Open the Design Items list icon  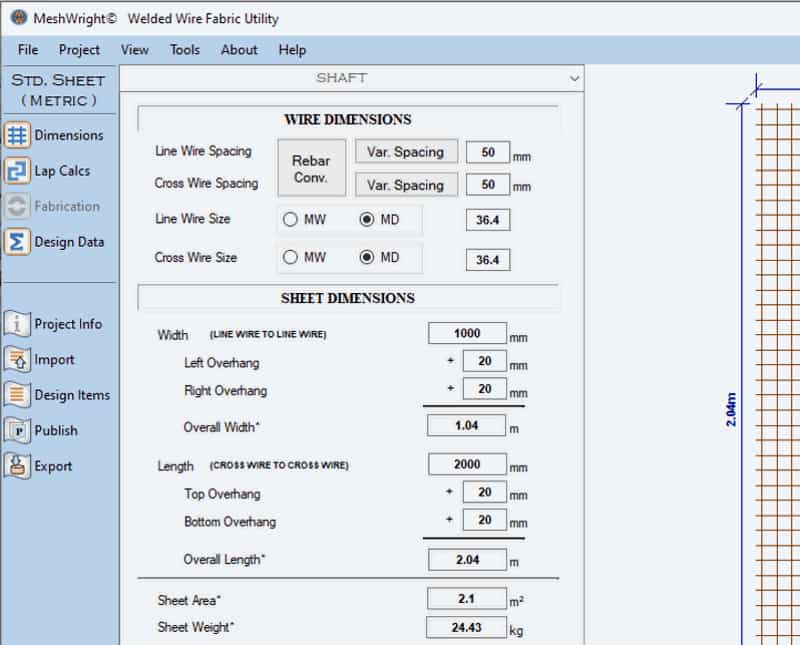17,395
